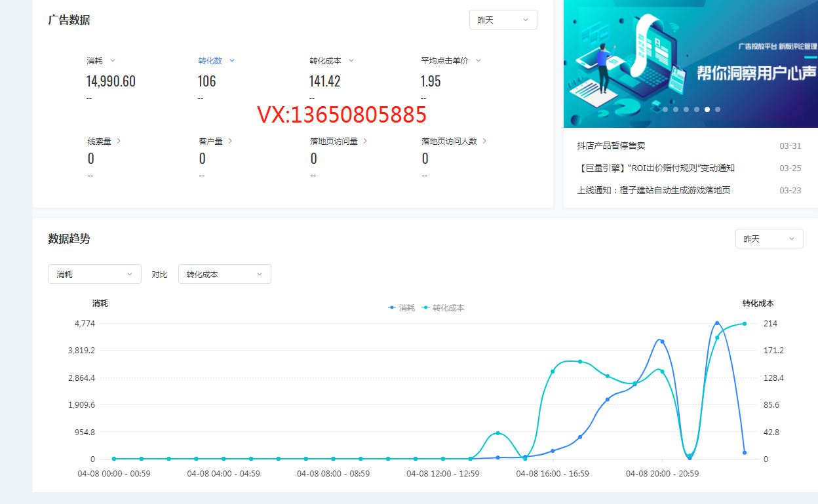Screen dimensions: 818x504
Task: Open the 橙子建站自动生成游戏落地页 notice
Action: pos(653,190)
